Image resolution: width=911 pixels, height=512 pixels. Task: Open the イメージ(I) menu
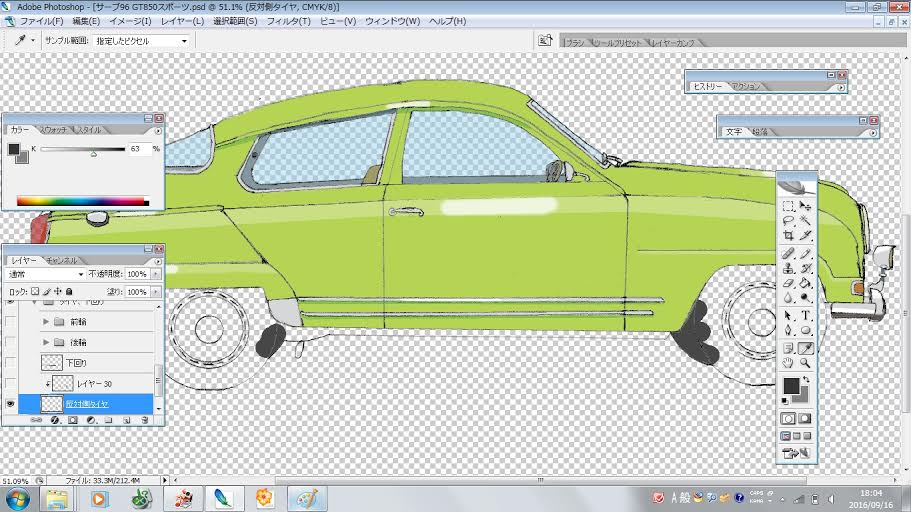pos(130,21)
